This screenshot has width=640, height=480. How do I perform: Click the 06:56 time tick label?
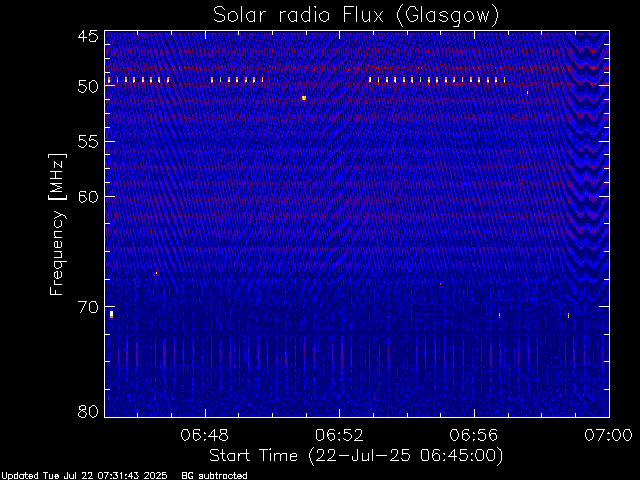click(x=474, y=435)
